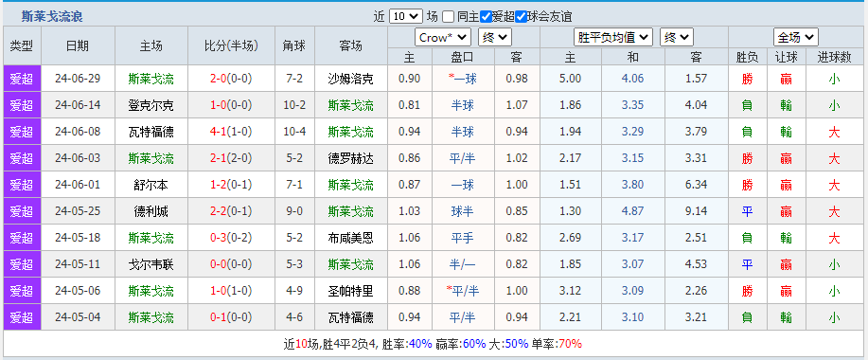The width and height of the screenshot is (868, 360).
Task: Click the 球半 handicap in the 德利城 row
Action: 462,211
